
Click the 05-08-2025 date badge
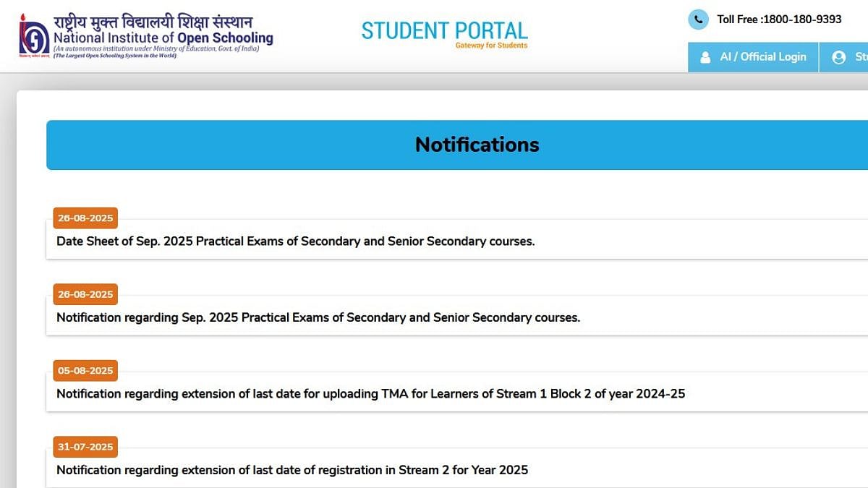[85, 371]
